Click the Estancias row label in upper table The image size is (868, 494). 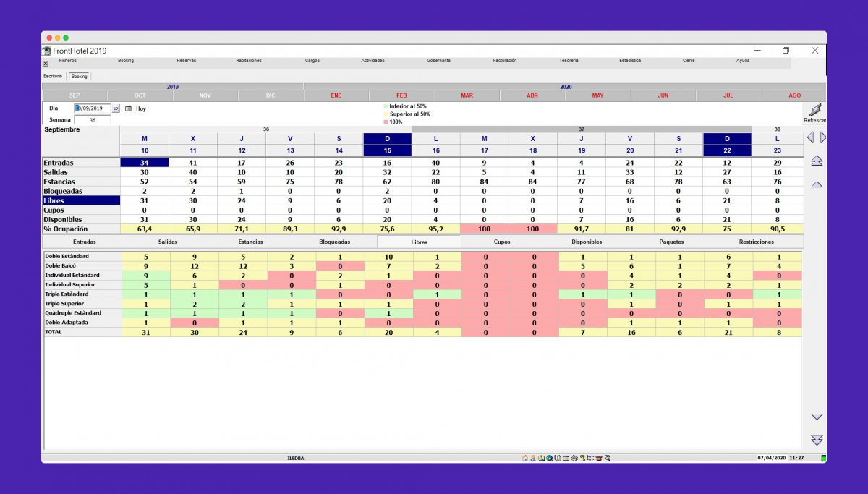point(80,182)
